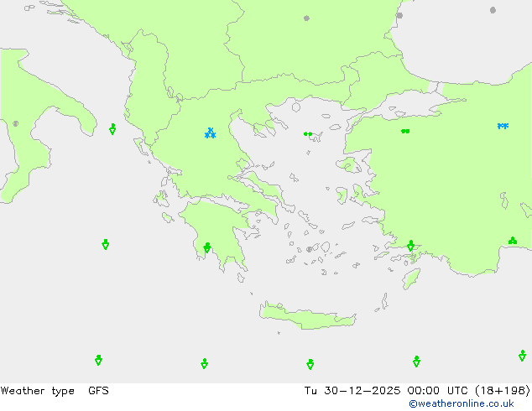The image size is (532, 411).
Task: Click the grey dot in the Cyclades islands
Action: pyautogui.click(x=309, y=249)
